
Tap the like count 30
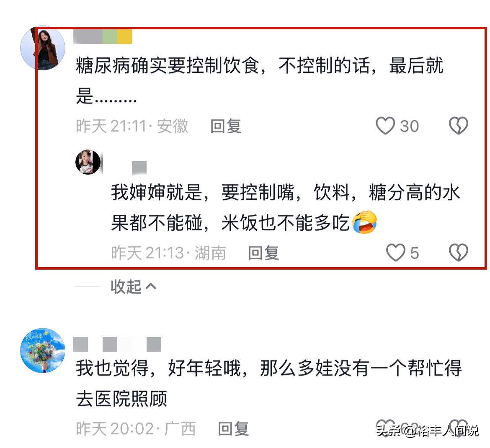click(x=409, y=126)
